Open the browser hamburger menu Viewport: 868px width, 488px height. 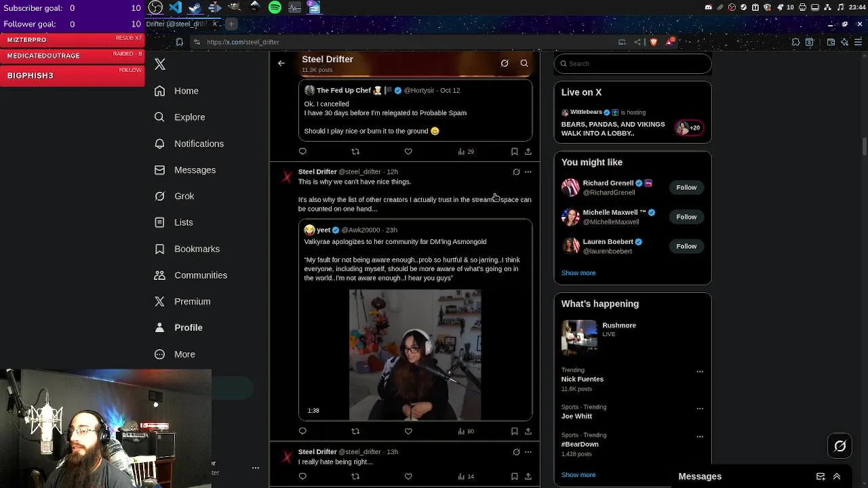(x=859, y=42)
